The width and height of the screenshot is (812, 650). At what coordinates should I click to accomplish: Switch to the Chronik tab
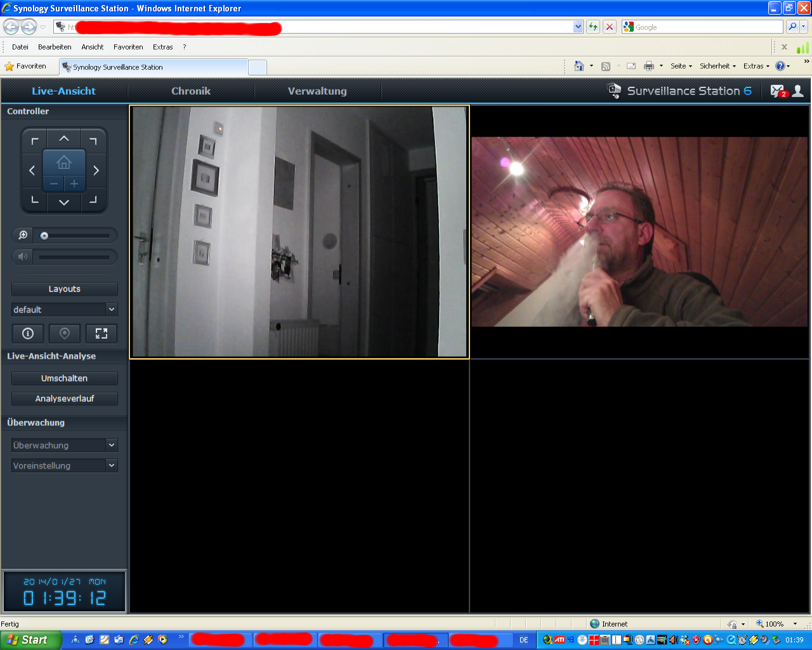coord(191,91)
